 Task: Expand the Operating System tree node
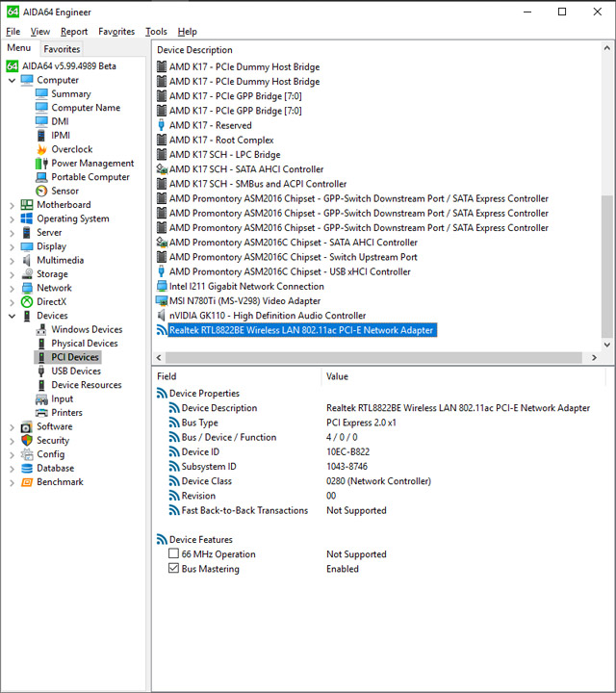tap(12, 218)
